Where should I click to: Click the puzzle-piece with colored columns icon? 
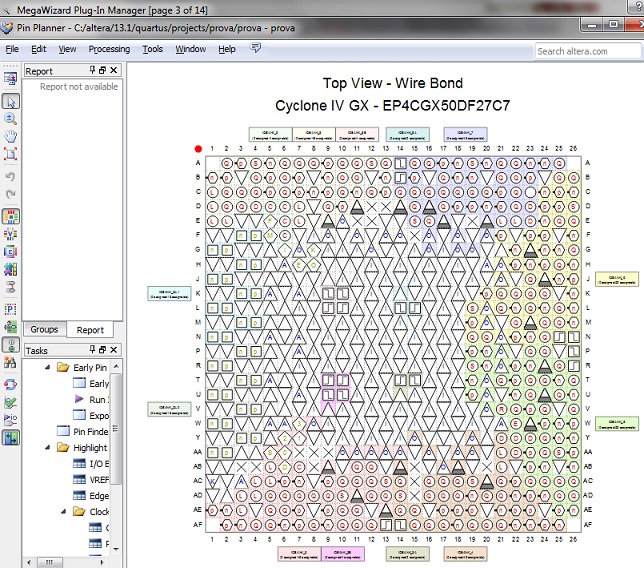11,269
